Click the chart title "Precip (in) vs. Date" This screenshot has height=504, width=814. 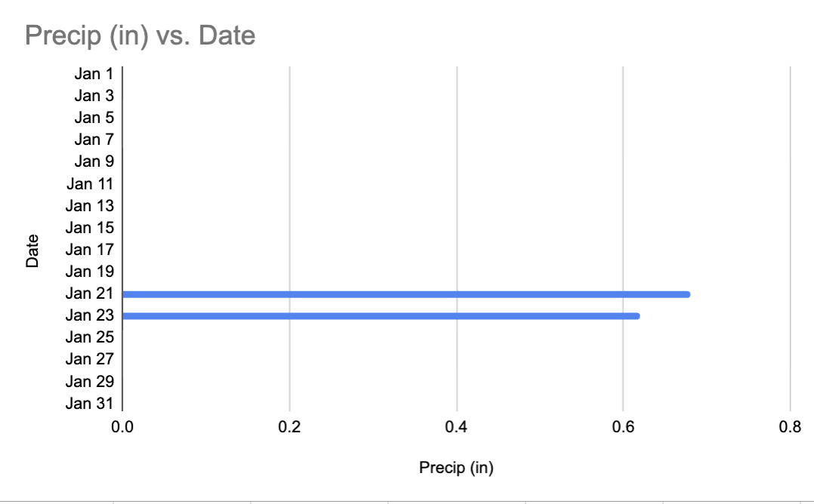click(140, 35)
